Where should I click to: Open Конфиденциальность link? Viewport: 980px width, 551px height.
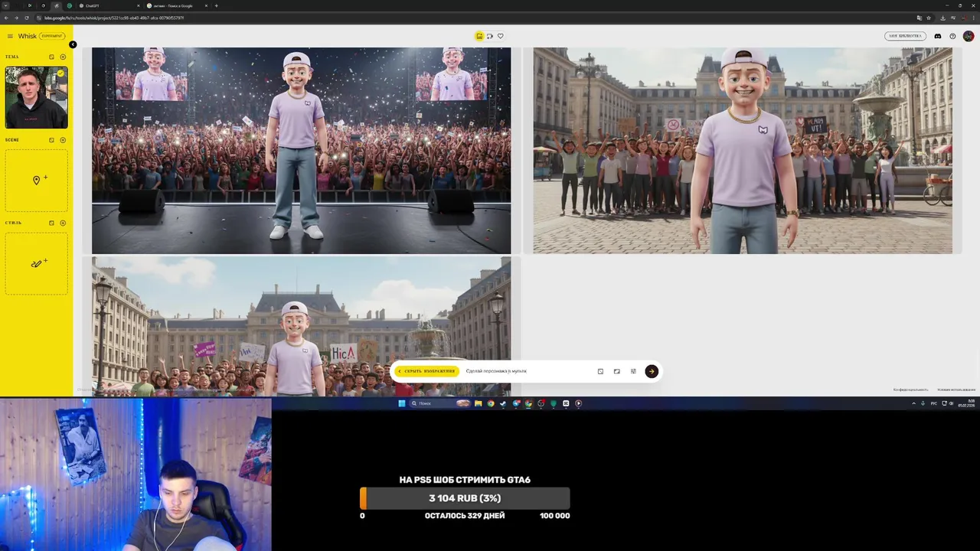point(910,390)
